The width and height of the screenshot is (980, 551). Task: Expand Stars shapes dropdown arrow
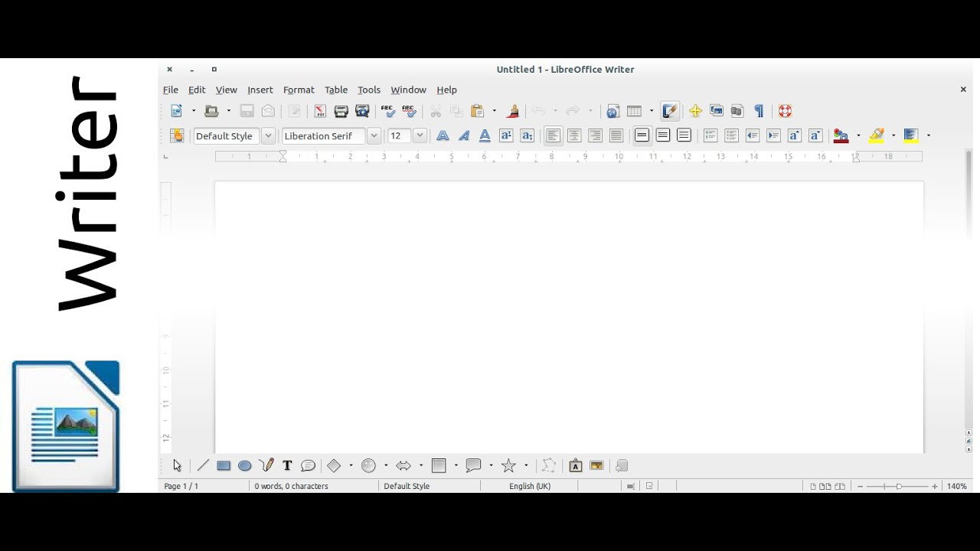click(526, 465)
